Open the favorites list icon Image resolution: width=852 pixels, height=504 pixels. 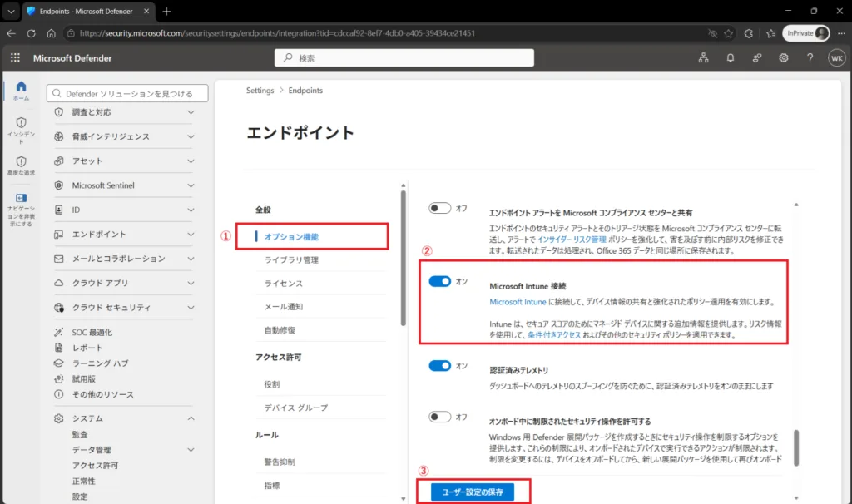pos(771,33)
